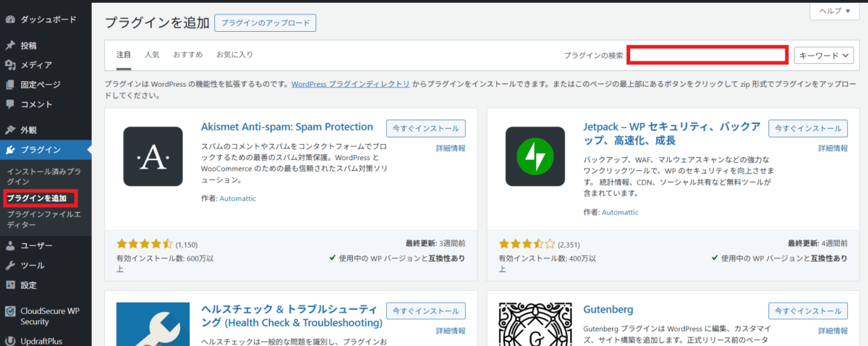
Task: Click the settings icon beside 設定
Action: (x=10, y=284)
